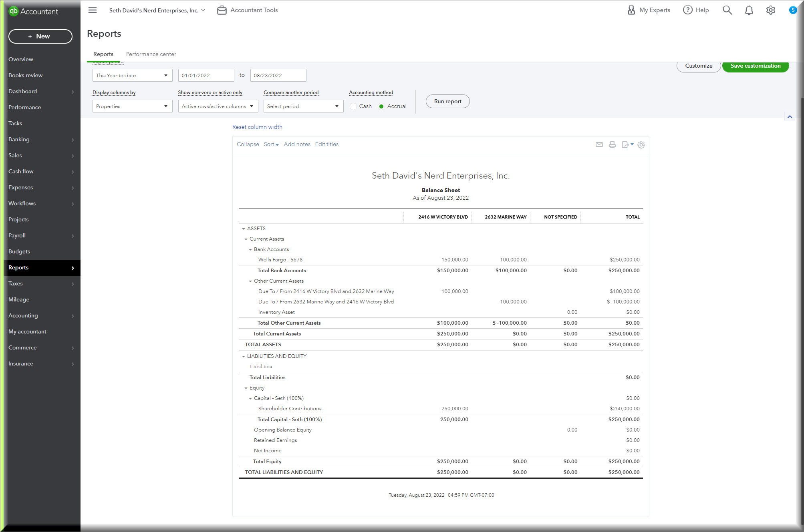Click Edit titles link
This screenshot has width=804, height=532.
point(326,144)
